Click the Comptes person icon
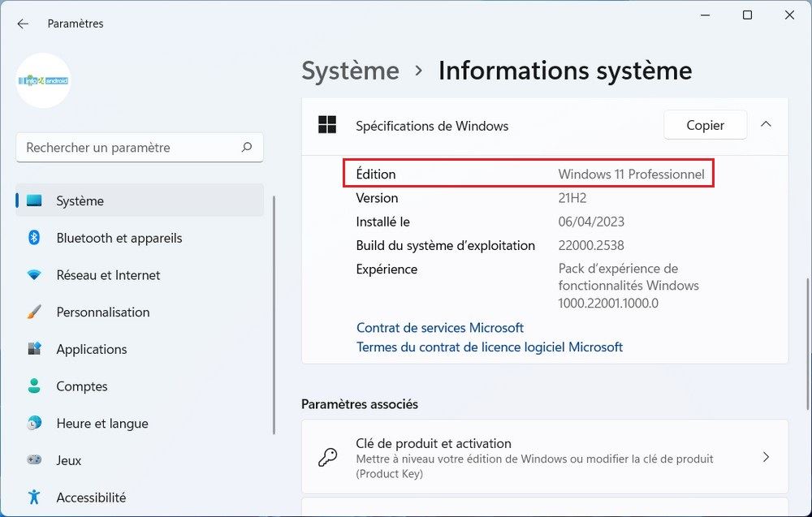The height and width of the screenshot is (517, 812). 34,386
